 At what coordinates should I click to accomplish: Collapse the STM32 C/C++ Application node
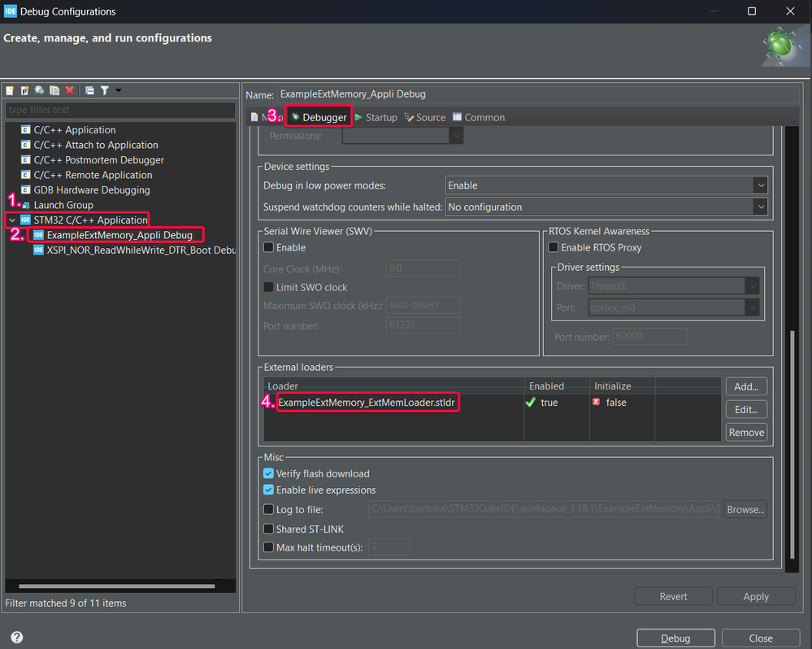pyautogui.click(x=12, y=220)
